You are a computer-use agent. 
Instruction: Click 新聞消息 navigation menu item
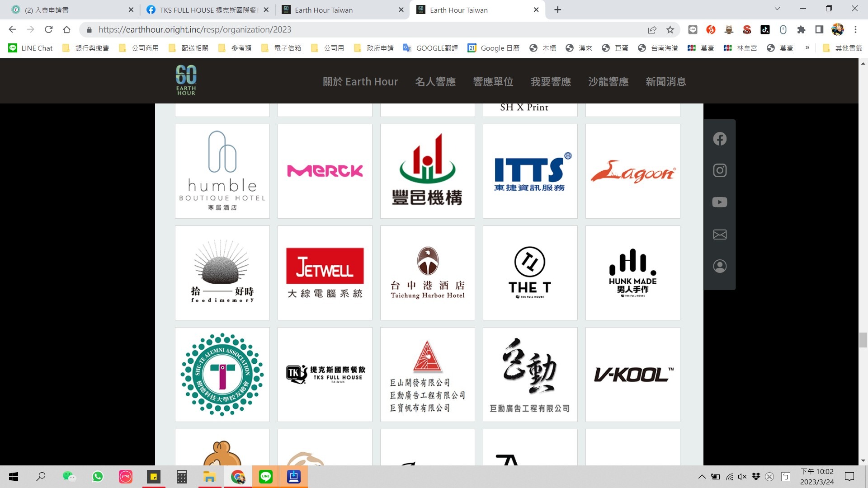665,82
